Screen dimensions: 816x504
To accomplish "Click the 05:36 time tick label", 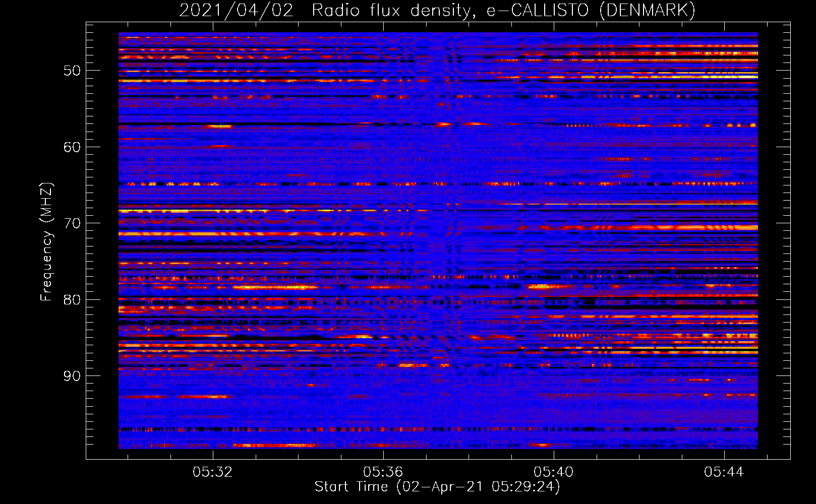I will [x=383, y=472].
